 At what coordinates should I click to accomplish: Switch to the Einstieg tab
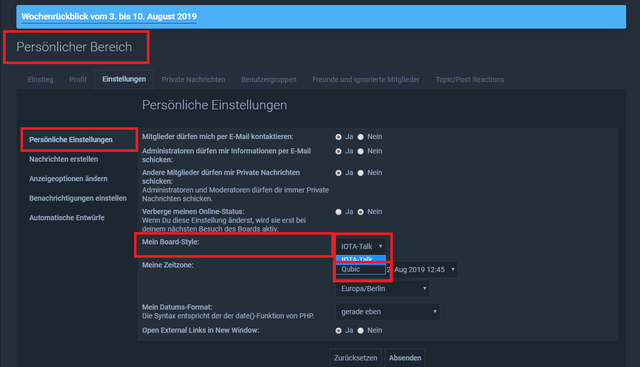pyautogui.click(x=40, y=80)
